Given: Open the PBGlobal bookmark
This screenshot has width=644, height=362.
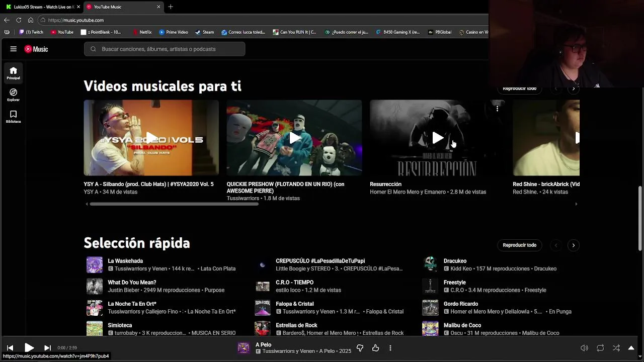Looking at the screenshot, I should 440,32.
